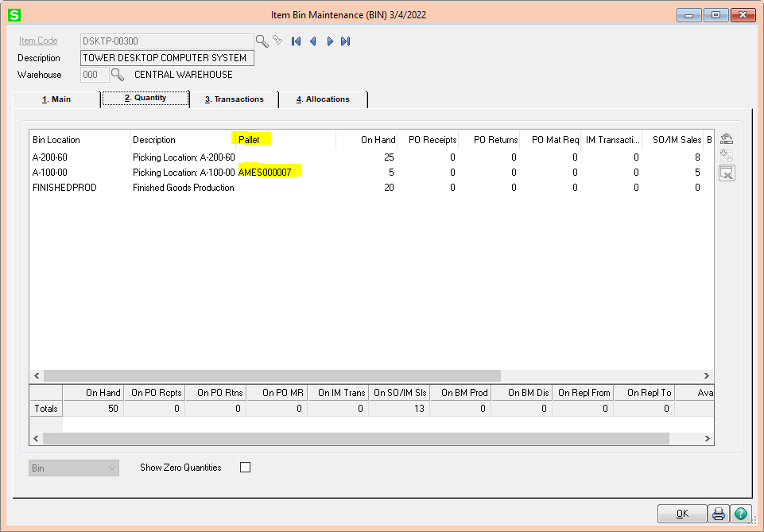Click totals On Hand value 50

pyautogui.click(x=113, y=409)
